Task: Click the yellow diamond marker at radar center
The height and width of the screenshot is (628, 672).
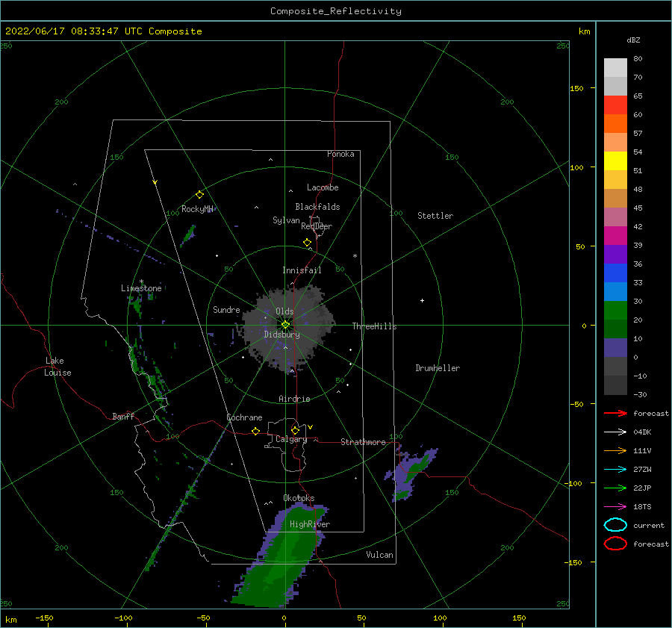Action: click(285, 325)
